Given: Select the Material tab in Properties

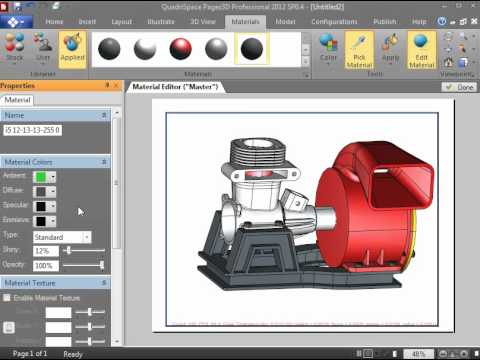Looking at the screenshot, I should 17,100.
